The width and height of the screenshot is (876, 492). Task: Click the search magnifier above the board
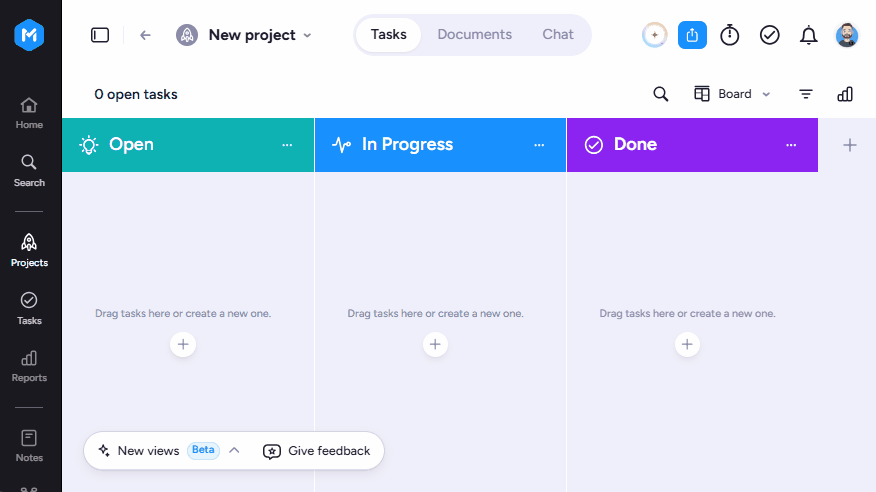(660, 94)
